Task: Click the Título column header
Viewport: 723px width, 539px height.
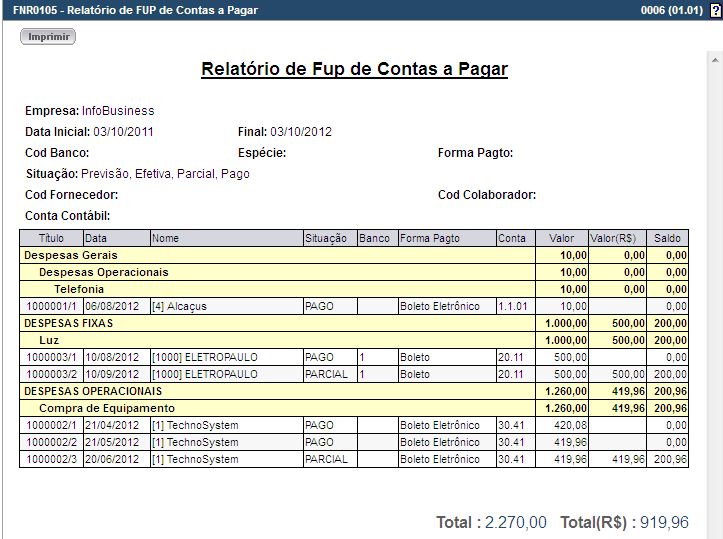Action: [x=51, y=239]
